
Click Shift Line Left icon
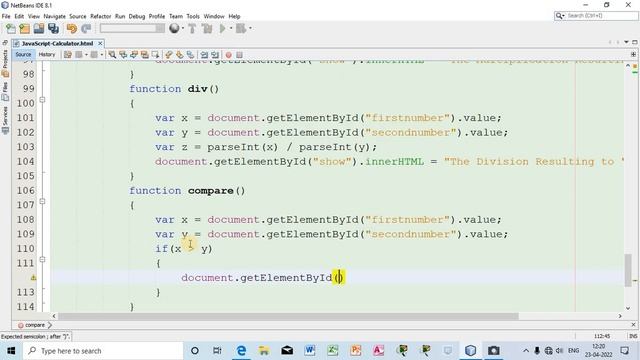coord(204,55)
